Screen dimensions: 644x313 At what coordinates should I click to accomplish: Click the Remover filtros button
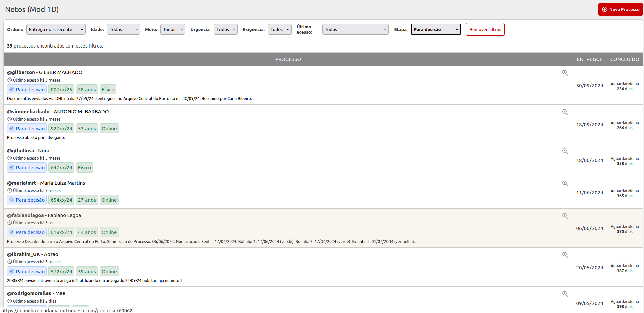tap(485, 30)
